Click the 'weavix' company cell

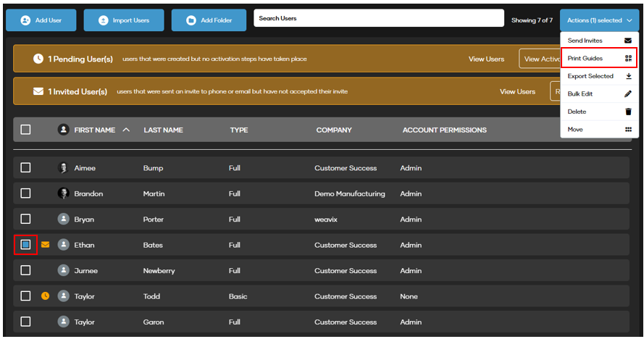tap(326, 219)
